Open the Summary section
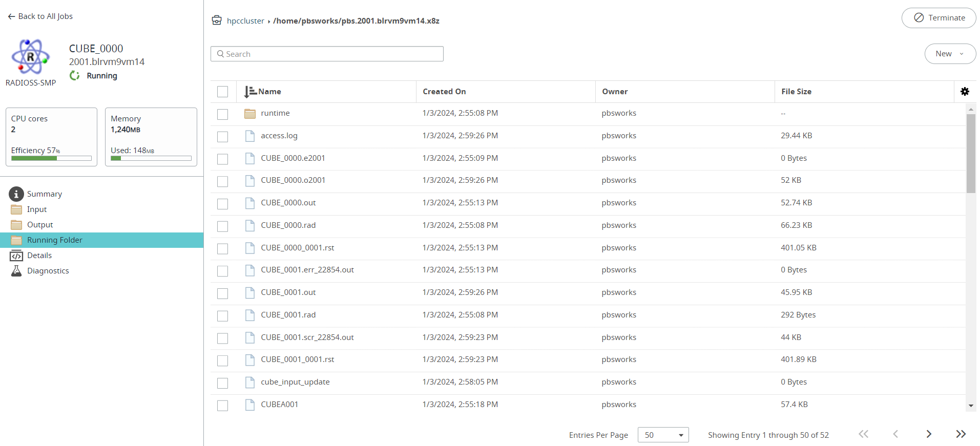980x446 pixels. (44, 194)
